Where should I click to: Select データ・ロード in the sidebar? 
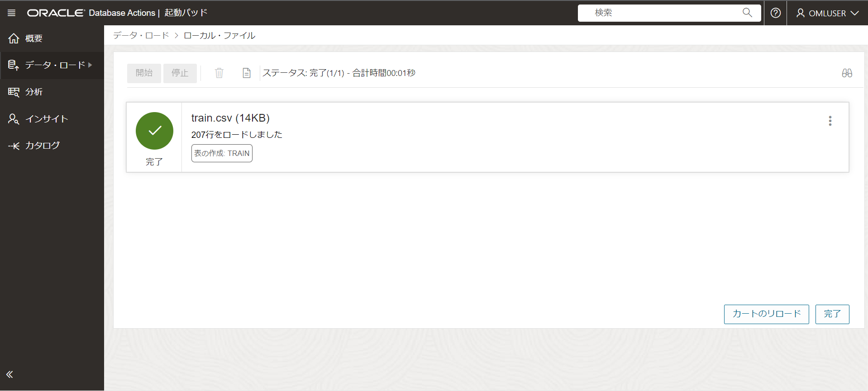pyautogui.click(x=52, y=65)
